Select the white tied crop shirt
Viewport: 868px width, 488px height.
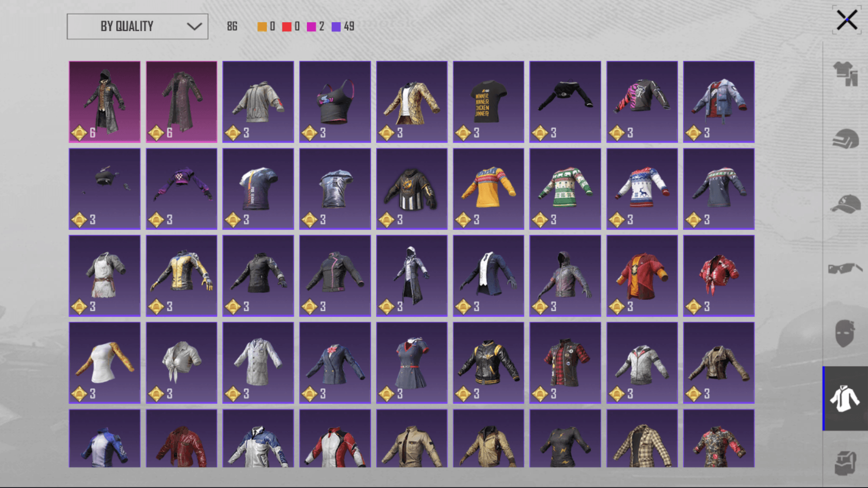tap(181, 363)
